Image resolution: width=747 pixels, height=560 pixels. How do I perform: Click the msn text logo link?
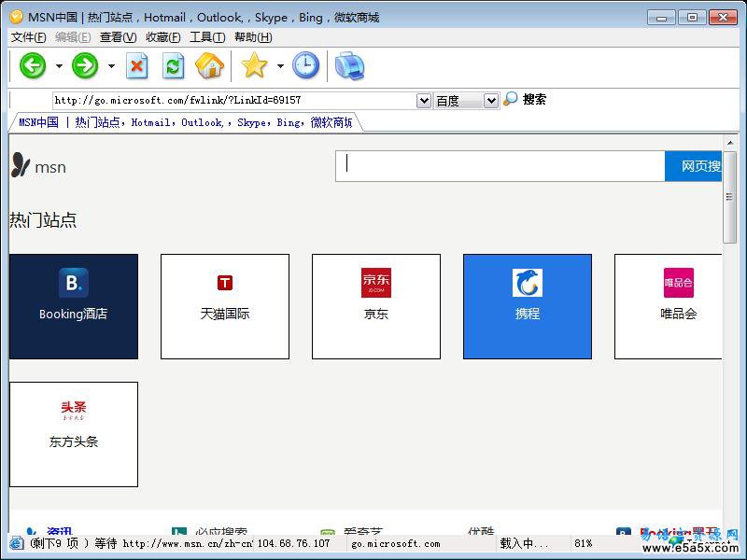(50, 167)
